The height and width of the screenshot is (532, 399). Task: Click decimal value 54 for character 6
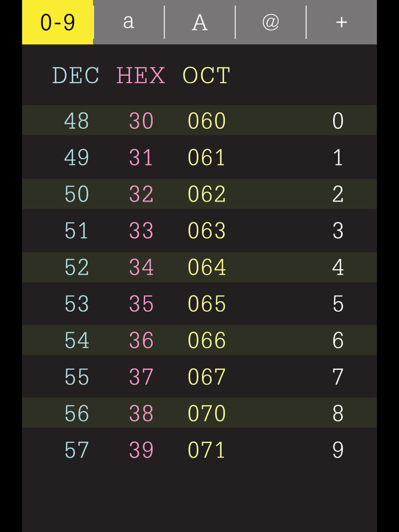point(76,340)
